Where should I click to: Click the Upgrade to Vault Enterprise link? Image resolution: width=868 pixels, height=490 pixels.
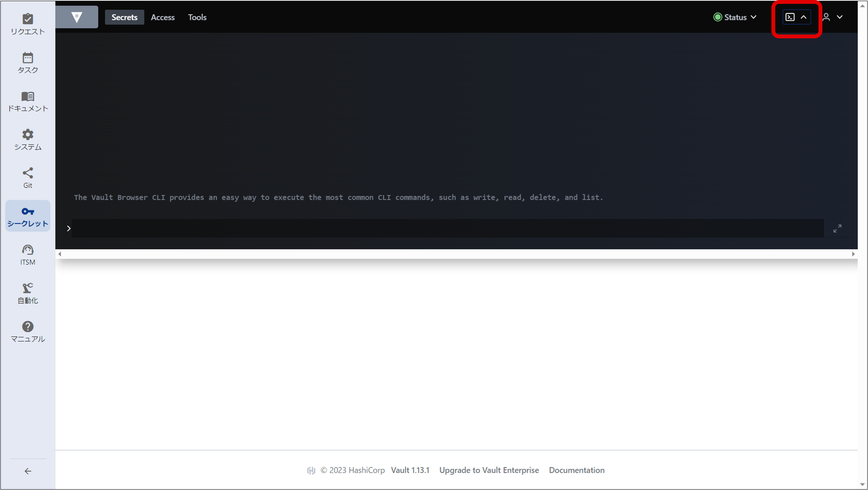[489, 470]
